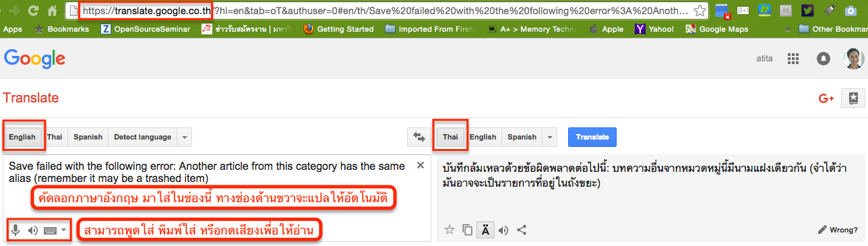Open notifications bell icon
The height and width of the screenshot is (246, 868).
tap(823, 59)
